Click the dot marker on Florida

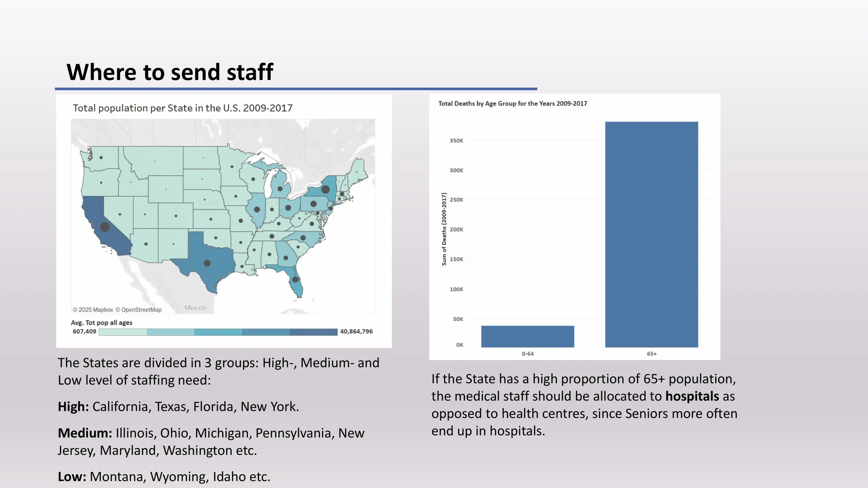295,279
